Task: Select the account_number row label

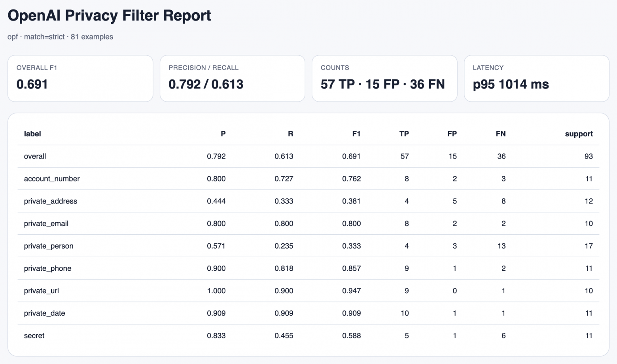Action: coord(52,179)
